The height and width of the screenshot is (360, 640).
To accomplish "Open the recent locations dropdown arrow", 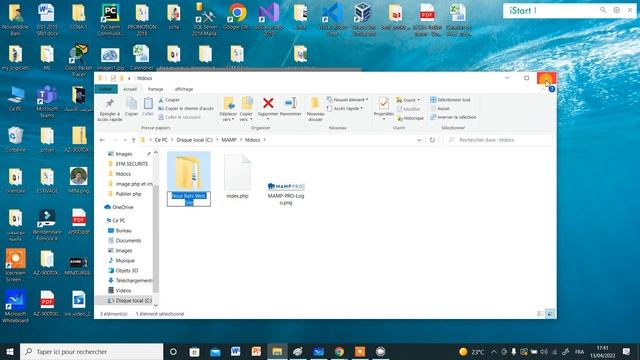I will point(125,140).
